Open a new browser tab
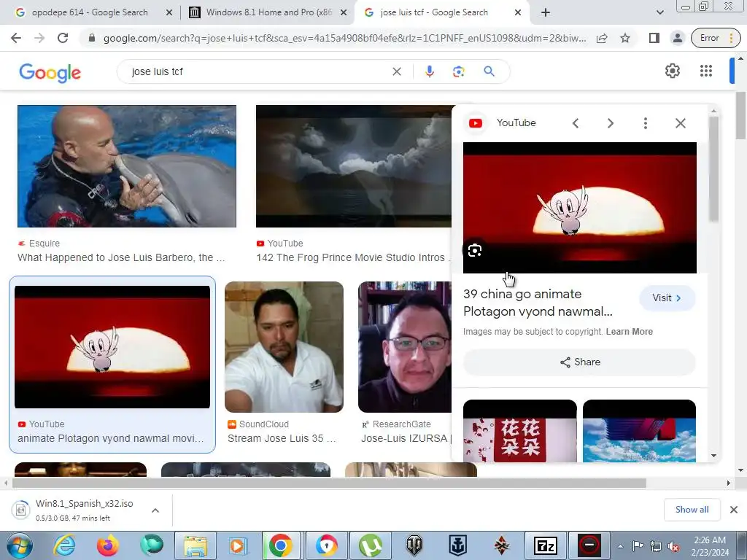Screen dimensions: 747x560 point(546,12)
